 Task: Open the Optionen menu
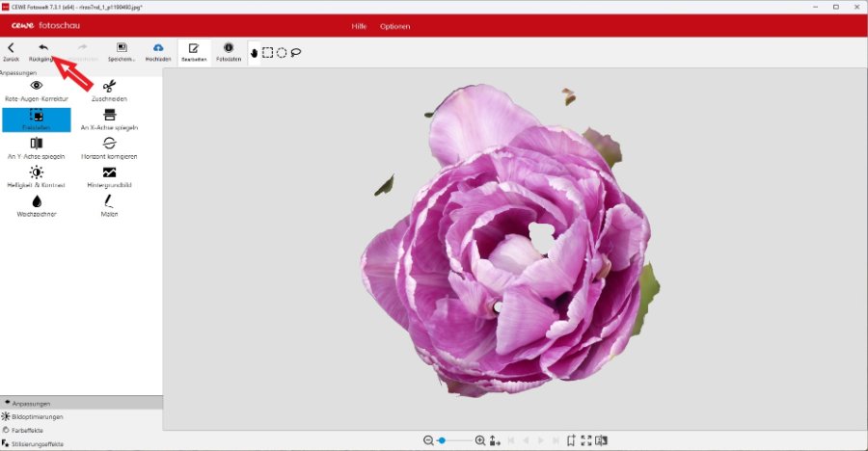point(394,26)
